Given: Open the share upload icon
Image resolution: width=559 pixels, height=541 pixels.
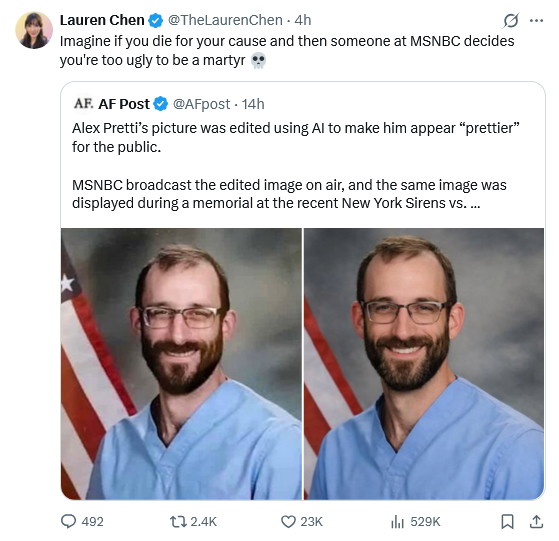Looking at the screenshot, I should click(x=536, y=521).
